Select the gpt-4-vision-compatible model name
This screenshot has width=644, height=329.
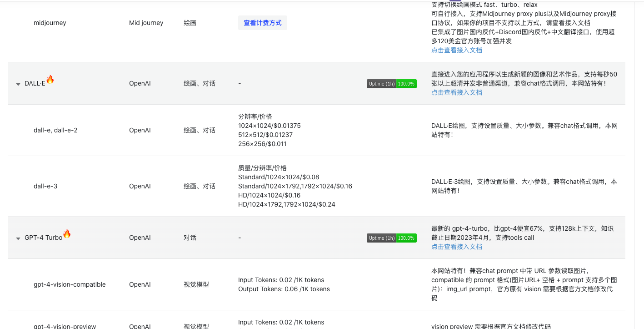coord(70,284)
